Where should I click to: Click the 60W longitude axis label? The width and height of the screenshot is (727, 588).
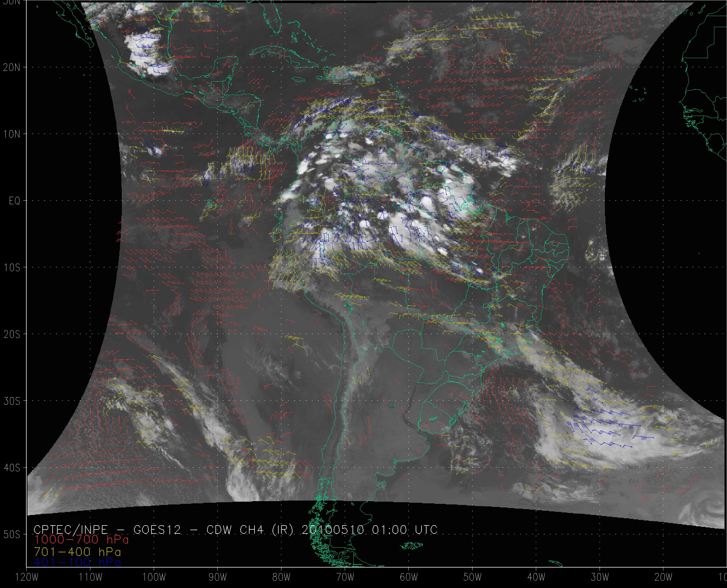(409, 577)
